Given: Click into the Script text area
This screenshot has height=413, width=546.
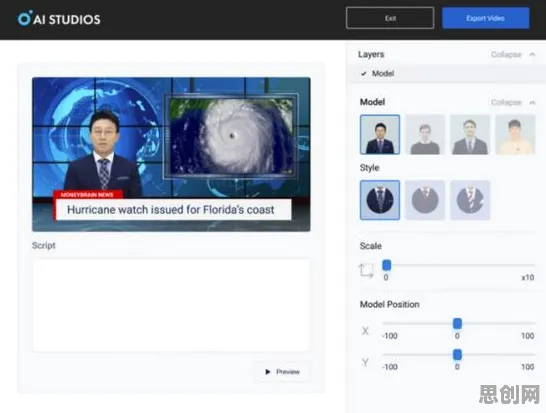Looking at the screenshot, I should pos(171,305).
